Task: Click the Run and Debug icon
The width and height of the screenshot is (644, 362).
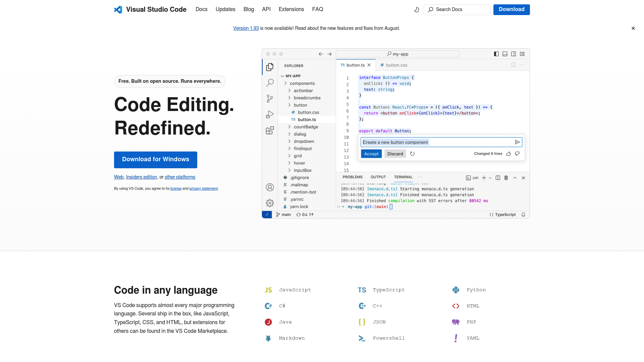Action: 270,115
